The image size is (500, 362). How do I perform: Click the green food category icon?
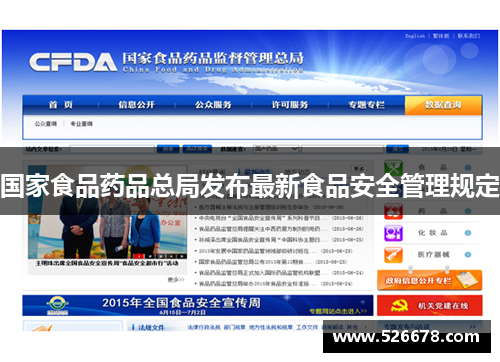(393, 167)
